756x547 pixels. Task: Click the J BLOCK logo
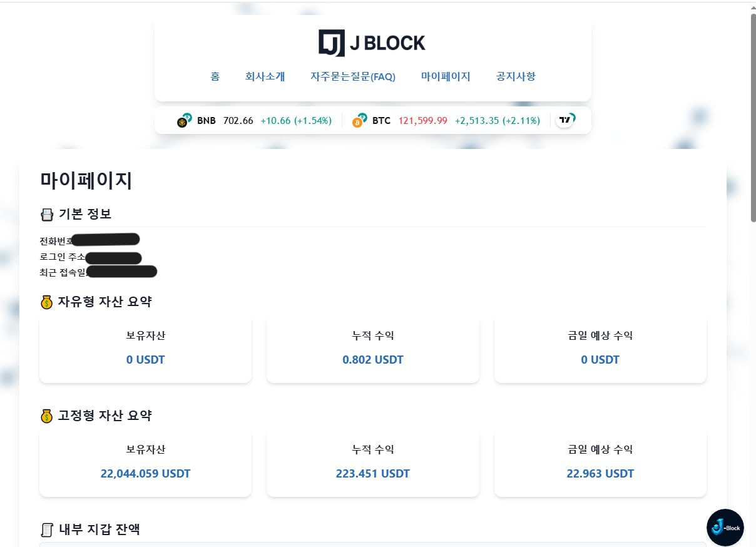tap(372, 43)
